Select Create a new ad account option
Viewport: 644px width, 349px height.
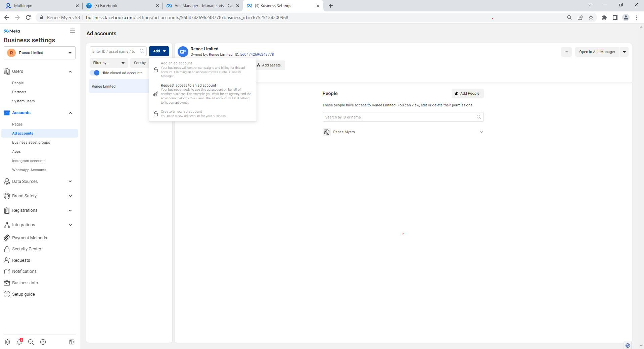[x=202, y=114]
